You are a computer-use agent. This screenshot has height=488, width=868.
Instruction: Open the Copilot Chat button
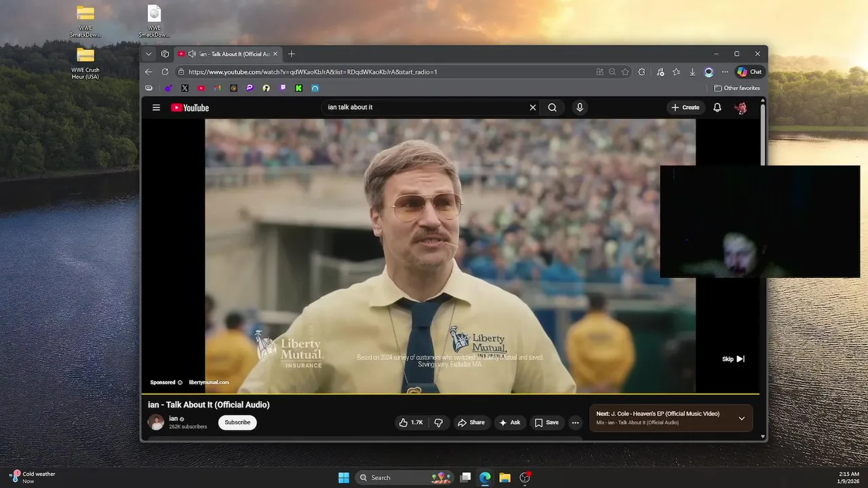click(749, 72)
